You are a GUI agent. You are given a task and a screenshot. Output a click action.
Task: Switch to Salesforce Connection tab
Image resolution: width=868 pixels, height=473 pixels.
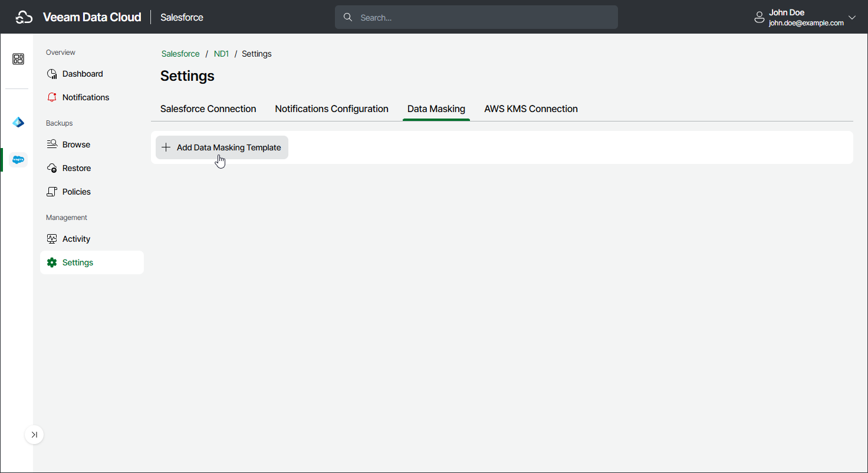[208, 109]
